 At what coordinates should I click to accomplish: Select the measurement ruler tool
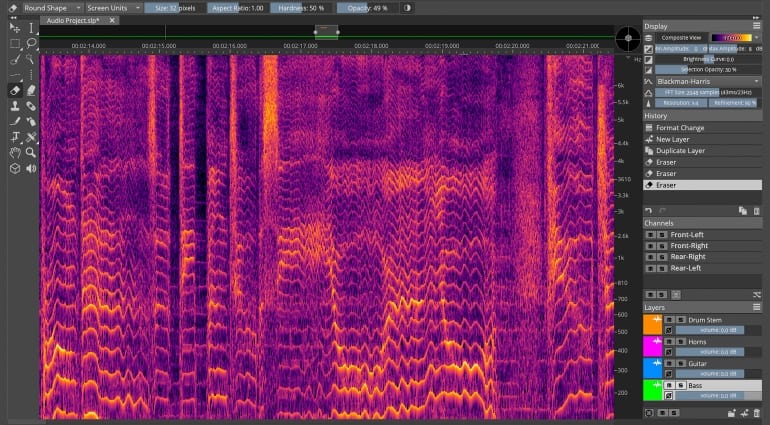[x=31, y=137]
